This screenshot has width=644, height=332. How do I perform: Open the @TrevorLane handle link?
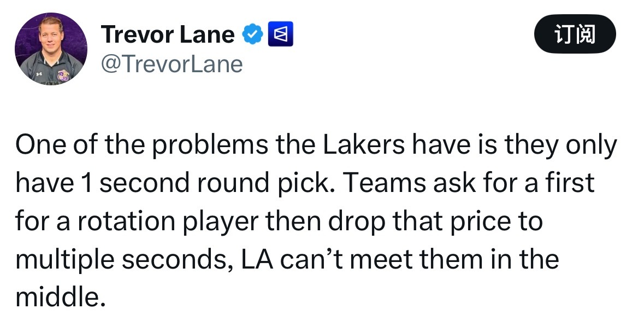pos(172,65)
